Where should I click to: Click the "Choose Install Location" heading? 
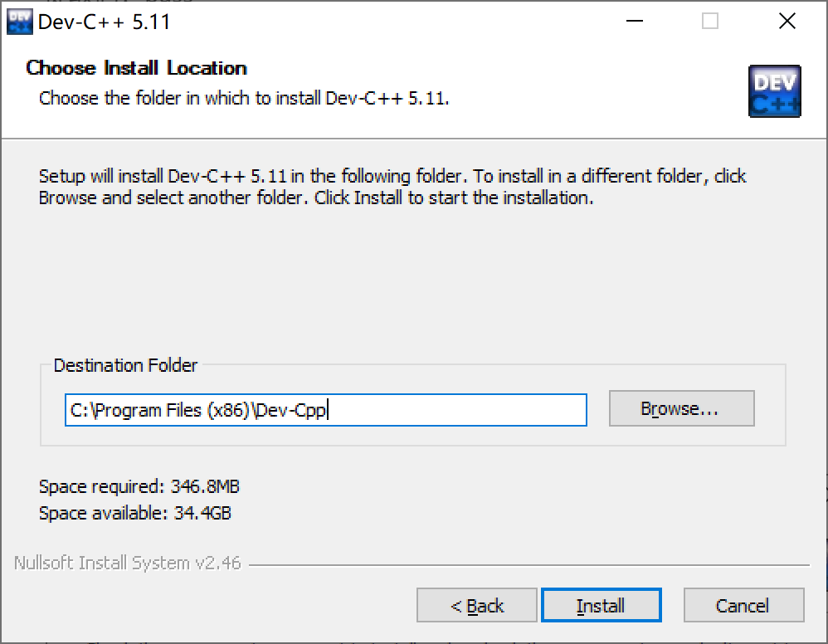pyautogui.click(x=137, y=68)
